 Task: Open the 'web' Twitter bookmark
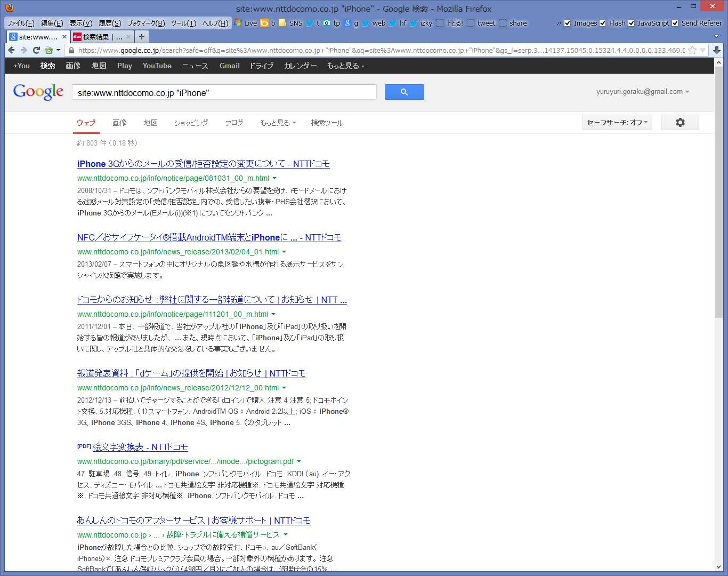pyautogui.click(x=374, y=23)
